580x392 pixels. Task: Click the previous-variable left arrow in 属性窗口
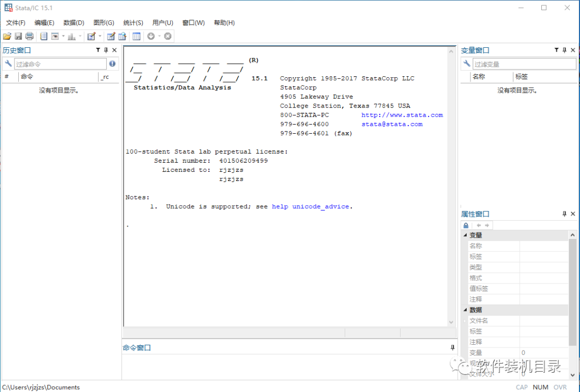pos(479,225)
